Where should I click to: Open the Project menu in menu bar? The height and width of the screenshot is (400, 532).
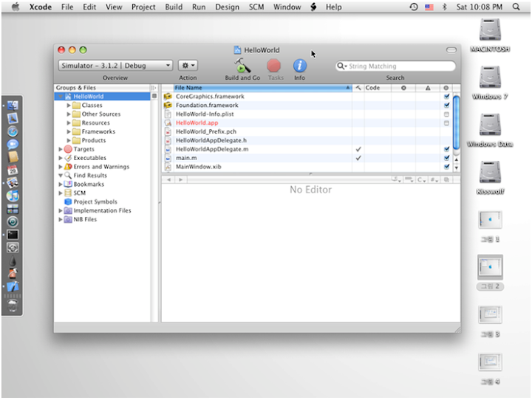coord(143,7)
